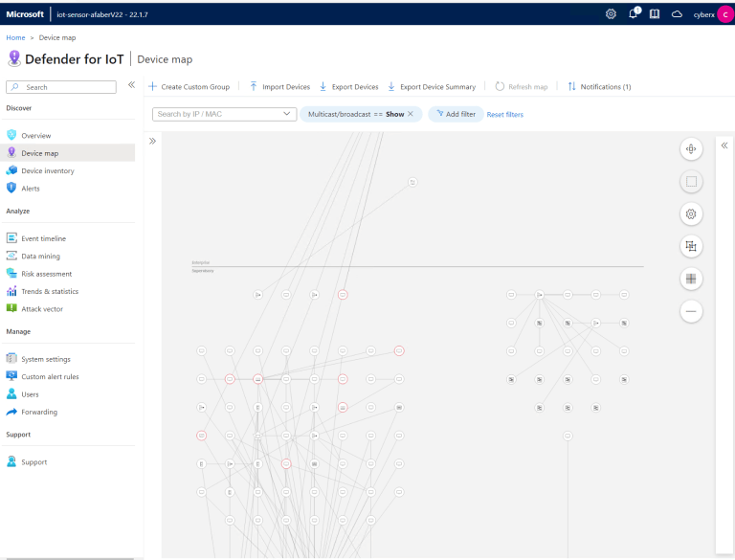The width and height of the screenshot is (735, 560).
Task: Click Export Devices in the toolbar
Action: pos(349,87)
